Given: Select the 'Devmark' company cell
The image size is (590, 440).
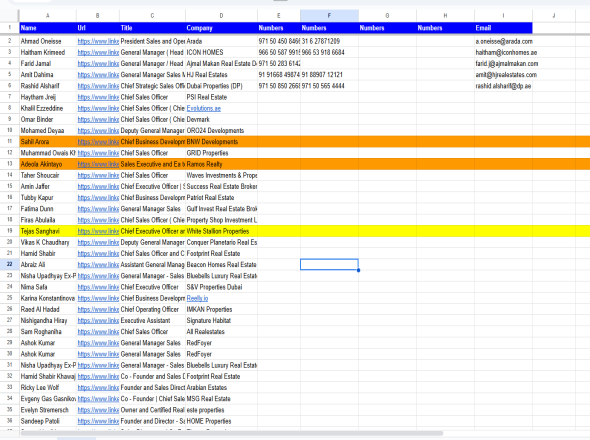Looking at the screenshot, I should [221, 119].
